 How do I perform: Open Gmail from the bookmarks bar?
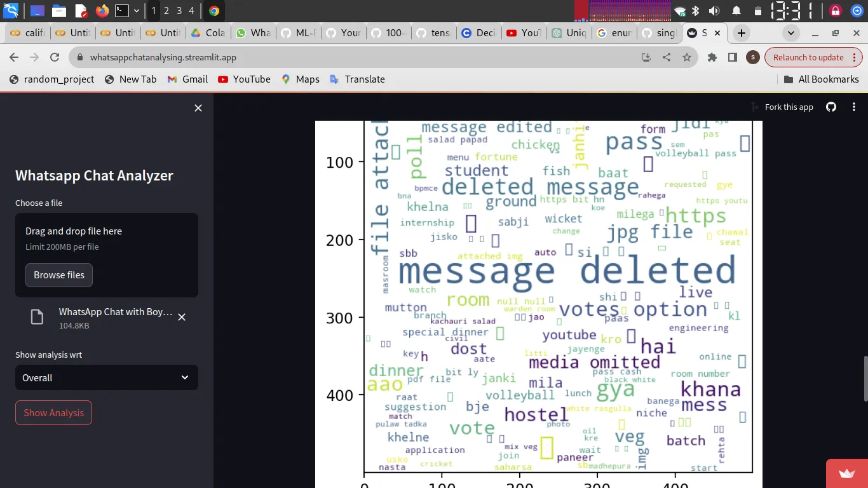point(187,79)
